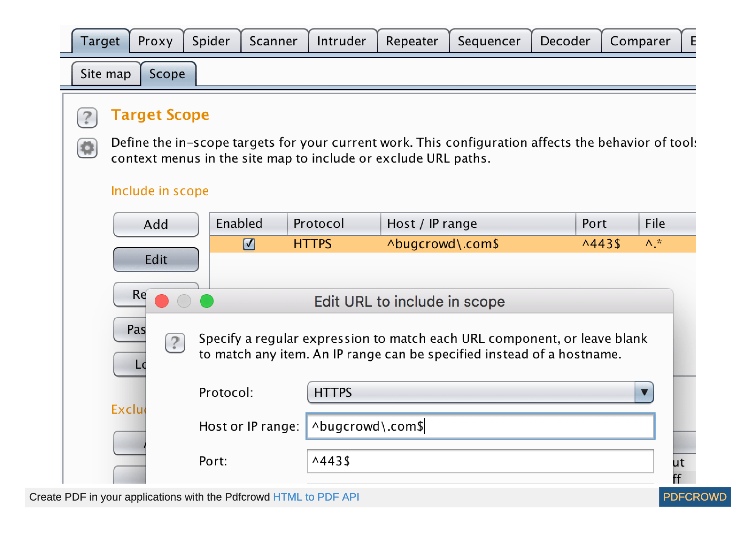Image resolution: width=756 pixels, height=535 pixels.
Task: Select the Scanner tab
Action: pos(273,41)
